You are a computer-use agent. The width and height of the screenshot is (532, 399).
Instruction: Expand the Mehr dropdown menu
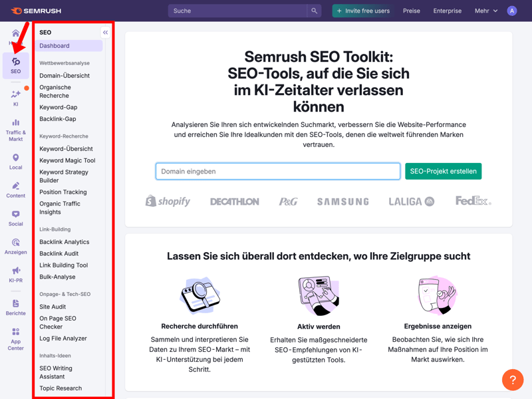tap(486, 11)
